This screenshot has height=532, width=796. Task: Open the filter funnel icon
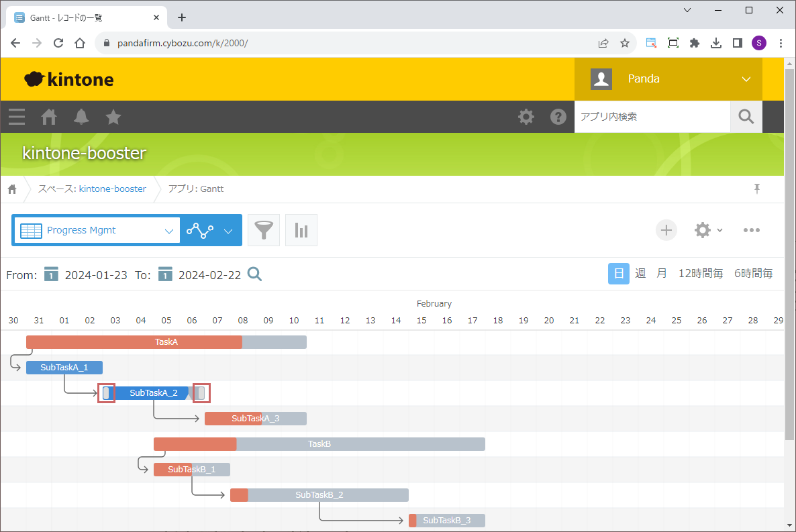click(264, 230)
